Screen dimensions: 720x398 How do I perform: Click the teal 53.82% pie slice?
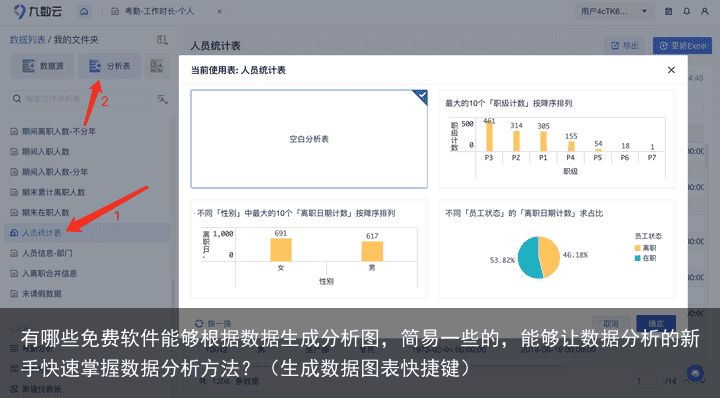pos(528,258)
